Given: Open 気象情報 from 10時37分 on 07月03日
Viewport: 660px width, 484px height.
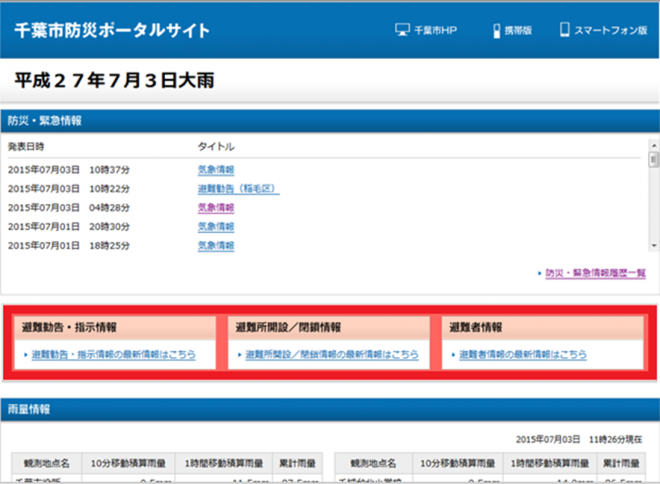Looking at the screenshot, I should [216, 170].
